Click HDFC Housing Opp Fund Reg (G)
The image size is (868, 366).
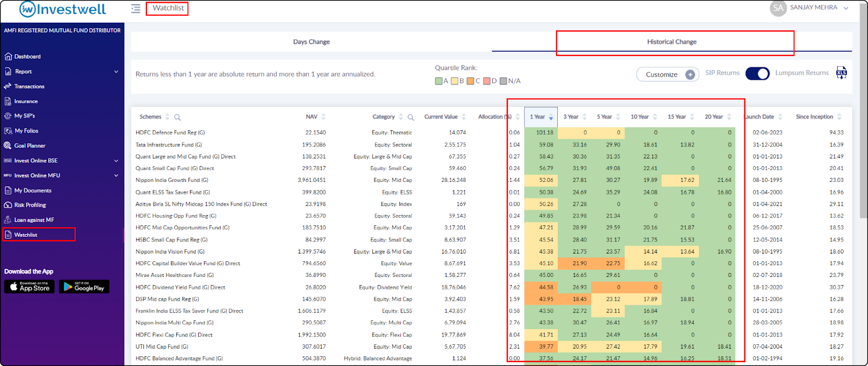tap(176, 216)
